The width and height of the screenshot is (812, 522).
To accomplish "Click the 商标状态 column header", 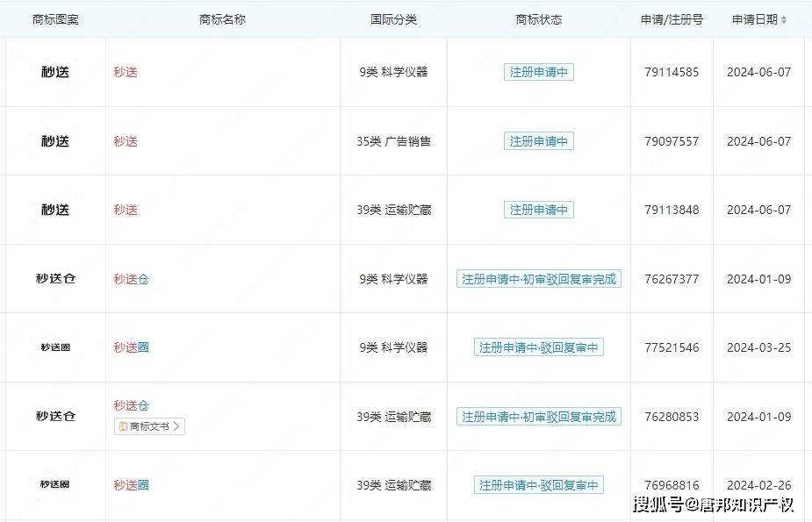I will tap(539, 19).
